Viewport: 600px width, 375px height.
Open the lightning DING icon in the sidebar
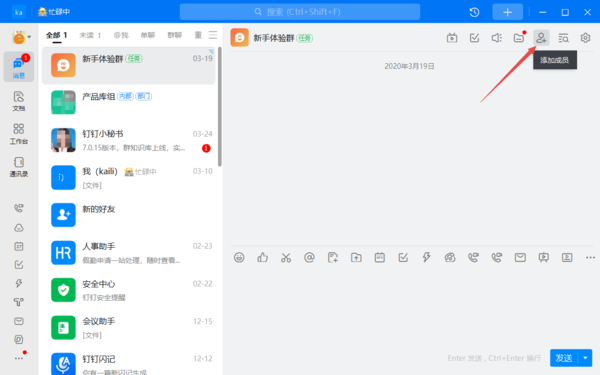pyautogui.click(x=19, y=283)
